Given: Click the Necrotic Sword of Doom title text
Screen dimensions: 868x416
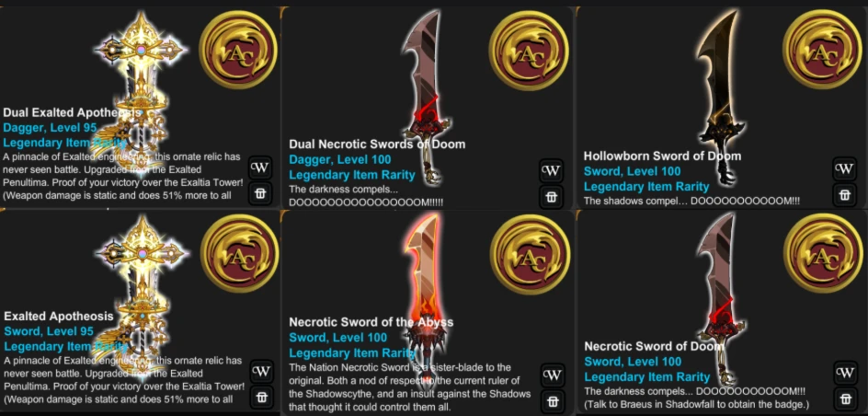Looking at the screenshot, I should pyautogui.click(x=654, y=346).
